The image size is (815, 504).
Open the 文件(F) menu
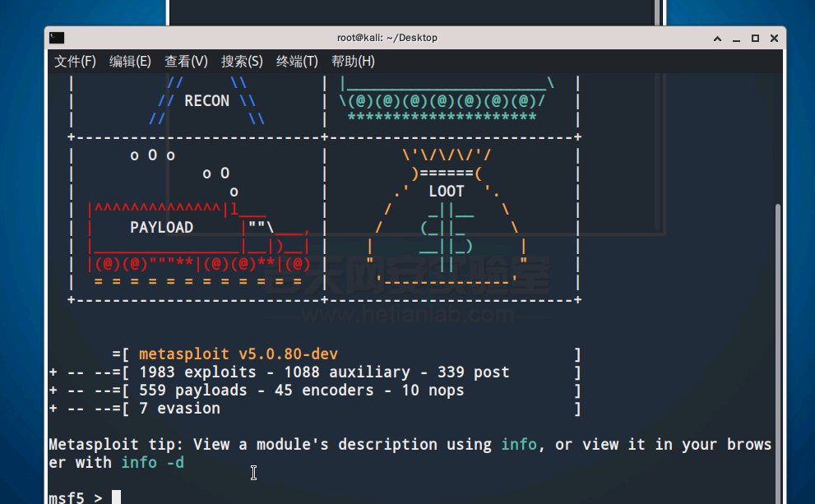click(x=76, y=62)
